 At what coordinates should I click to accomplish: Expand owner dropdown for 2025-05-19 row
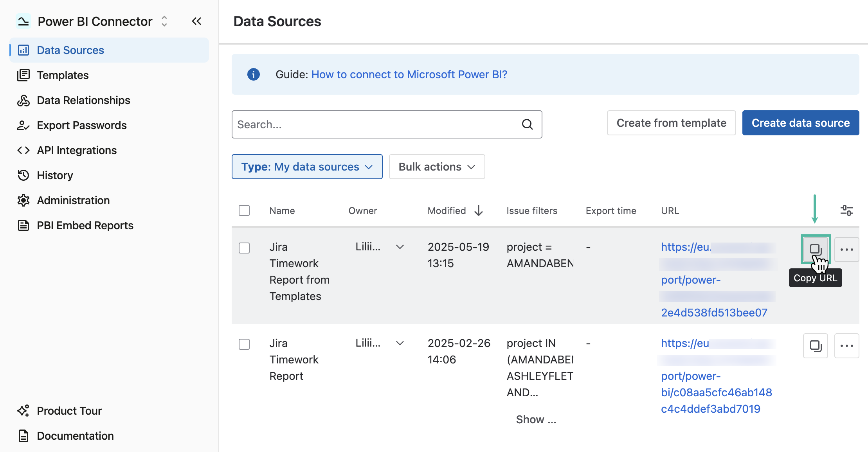400,247
